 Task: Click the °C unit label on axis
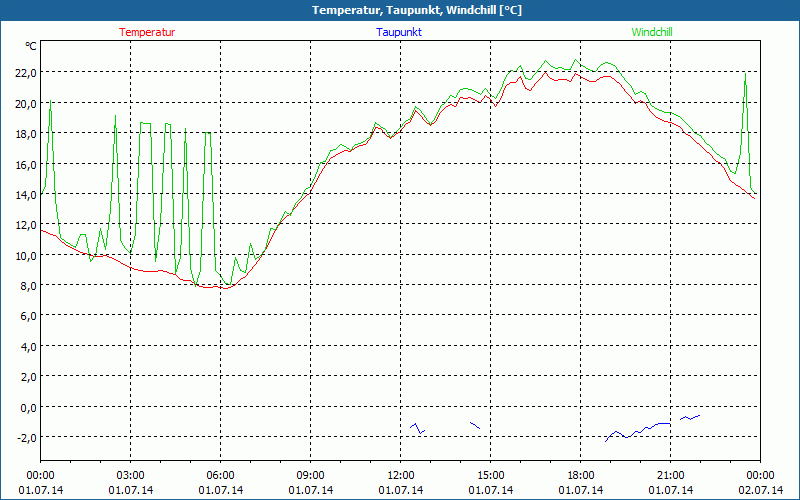pos(31,46)
